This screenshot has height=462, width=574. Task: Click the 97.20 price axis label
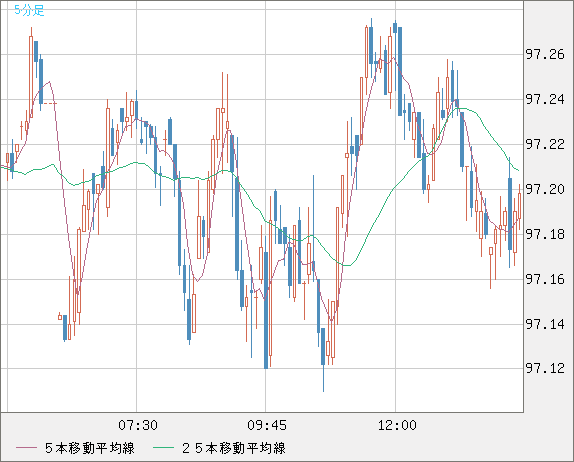point(545,189)
